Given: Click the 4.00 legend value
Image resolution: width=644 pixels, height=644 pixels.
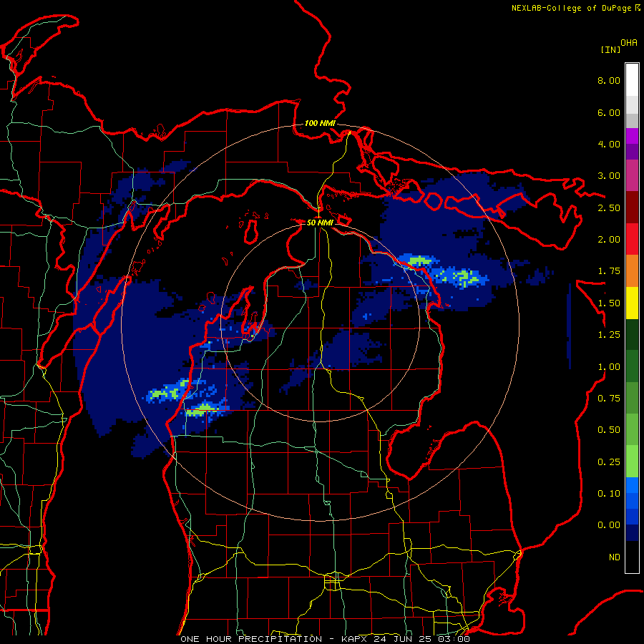Looking at the screenshot, I should point(609,144).
